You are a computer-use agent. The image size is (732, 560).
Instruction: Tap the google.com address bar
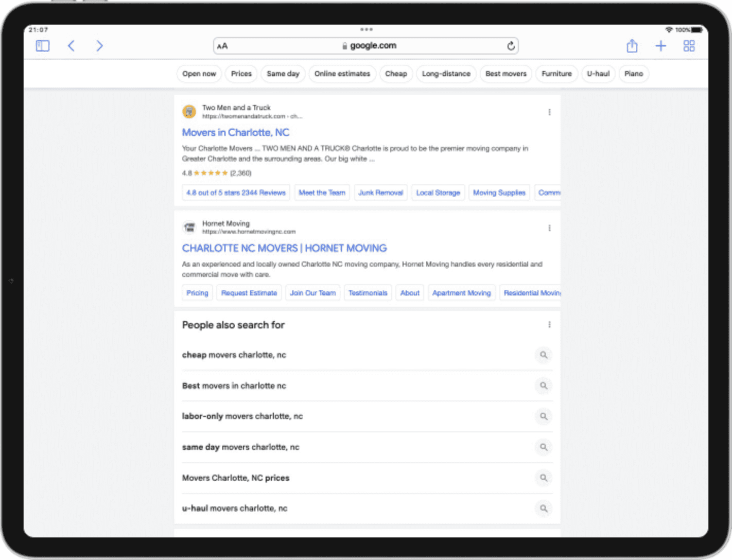tap(366, 46)
